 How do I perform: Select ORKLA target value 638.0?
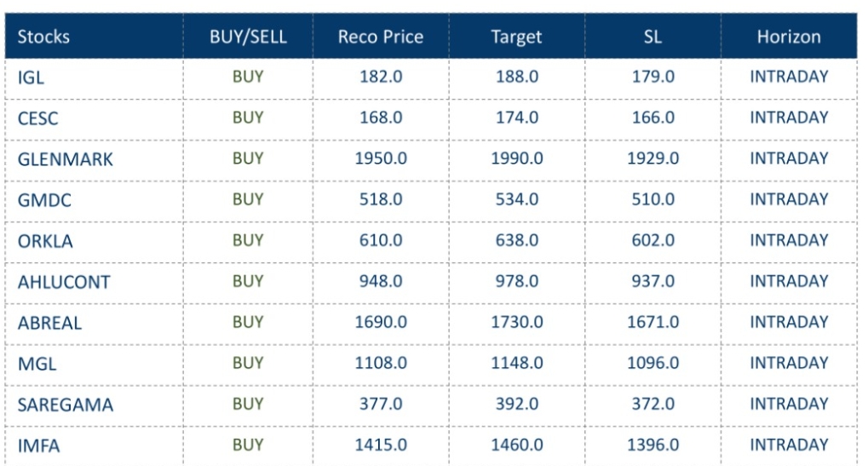[x=517, y=240]
